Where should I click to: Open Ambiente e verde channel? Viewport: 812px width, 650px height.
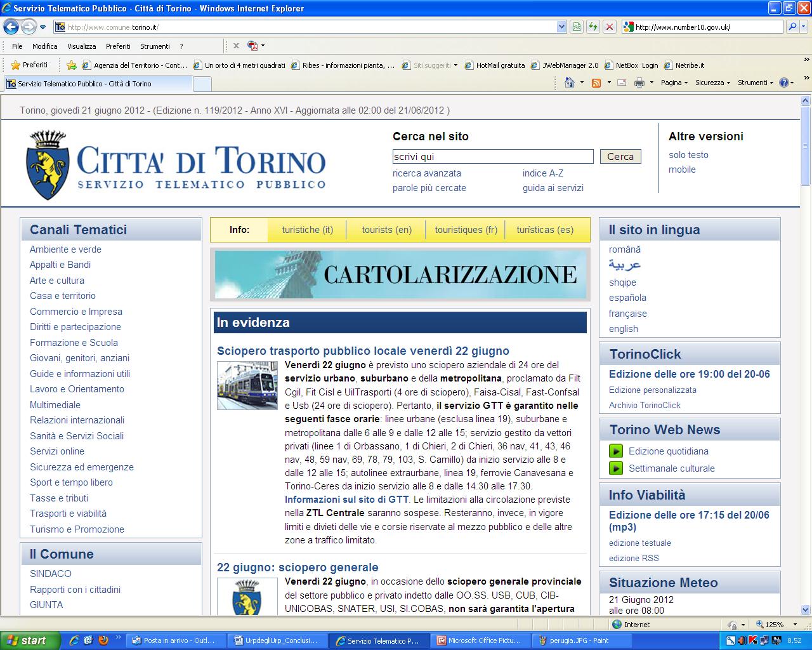(65, 249)
